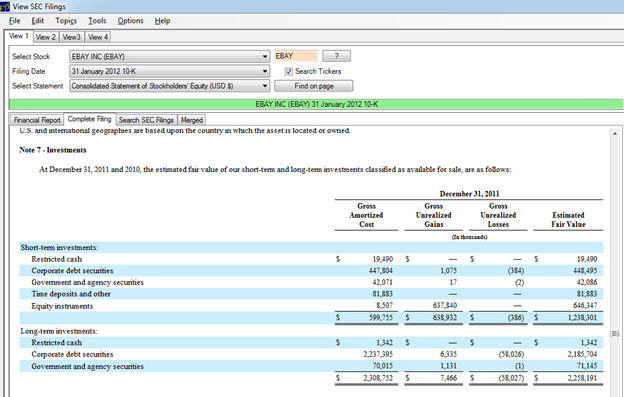Switch to the View 4 tab
This screenshot has height=397, width=624.
98,37
